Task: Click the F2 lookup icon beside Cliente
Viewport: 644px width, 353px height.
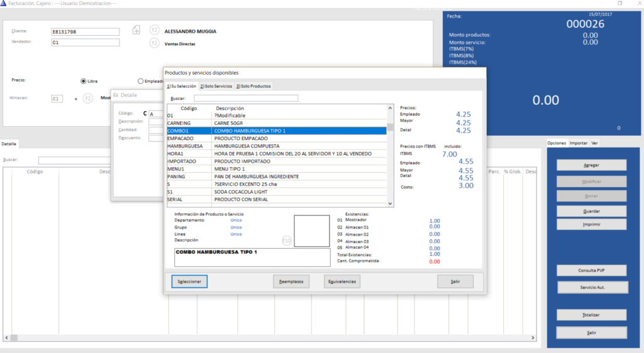Action: click(154, 30)
